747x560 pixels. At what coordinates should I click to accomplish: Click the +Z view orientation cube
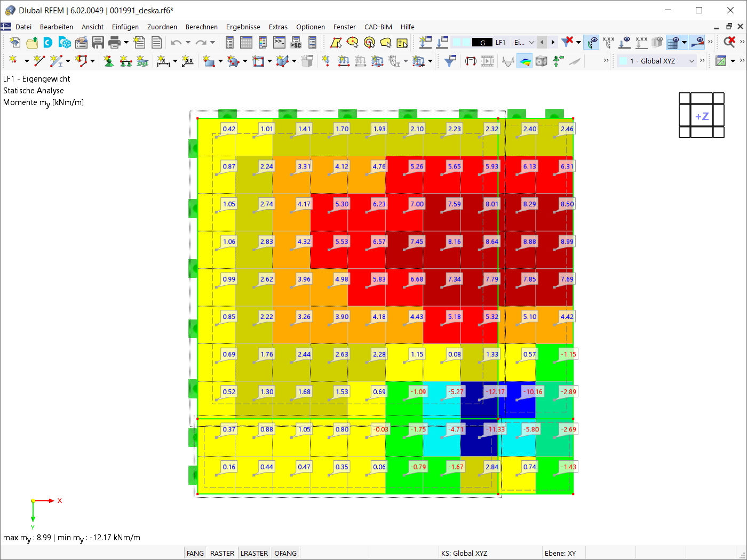click(702, 115)
